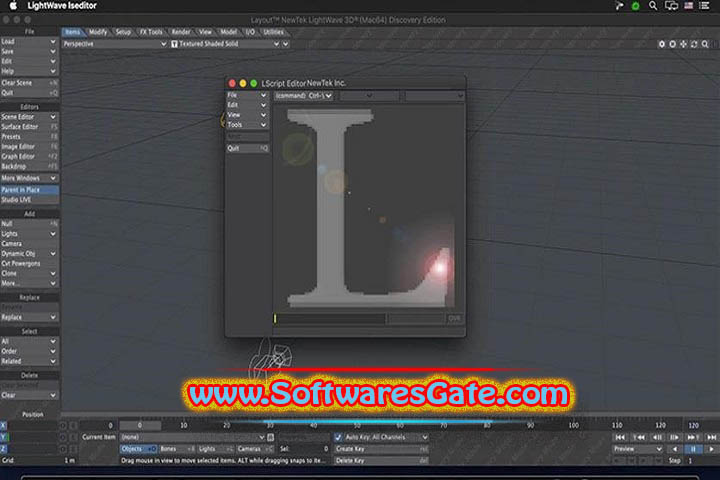The width and height of the screenshot is (720, 480).
Task: Open the Surface Editor
Action: 29,127
